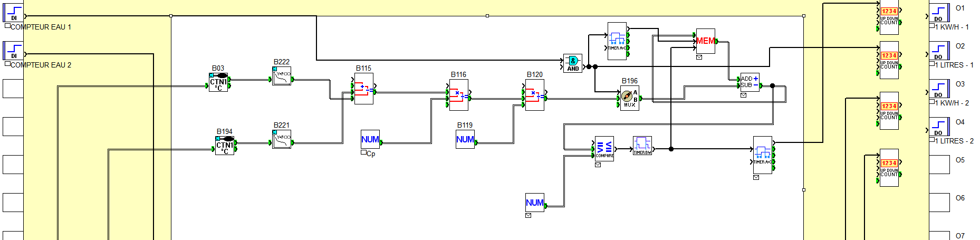Select the multiply/divide block B116

pyautogui.click(x=458, y=95)
